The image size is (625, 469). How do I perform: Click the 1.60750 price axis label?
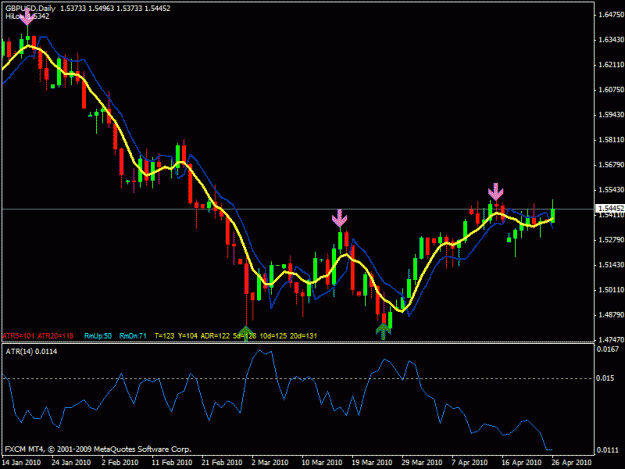(610, 90)
